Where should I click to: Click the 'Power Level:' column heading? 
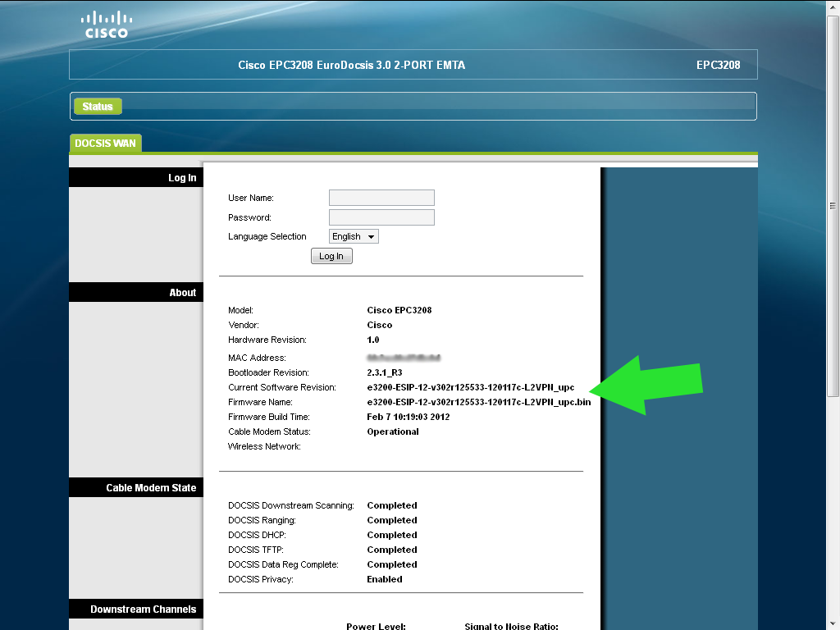376,626
